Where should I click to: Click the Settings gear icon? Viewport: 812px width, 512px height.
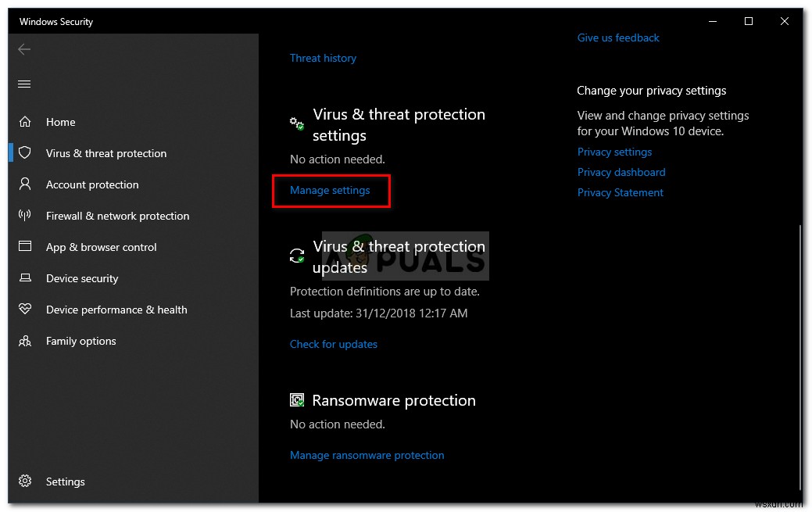(x=25, y=482)
